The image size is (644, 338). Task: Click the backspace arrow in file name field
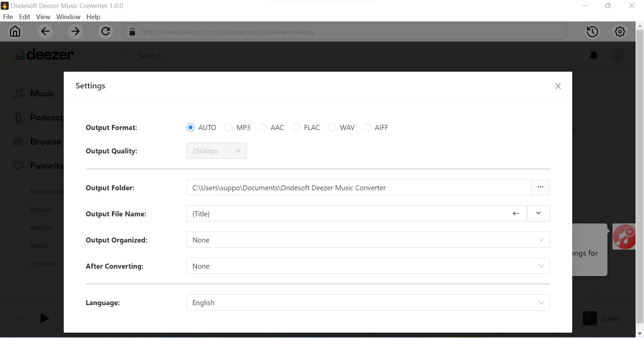click(x=516, y=213)
